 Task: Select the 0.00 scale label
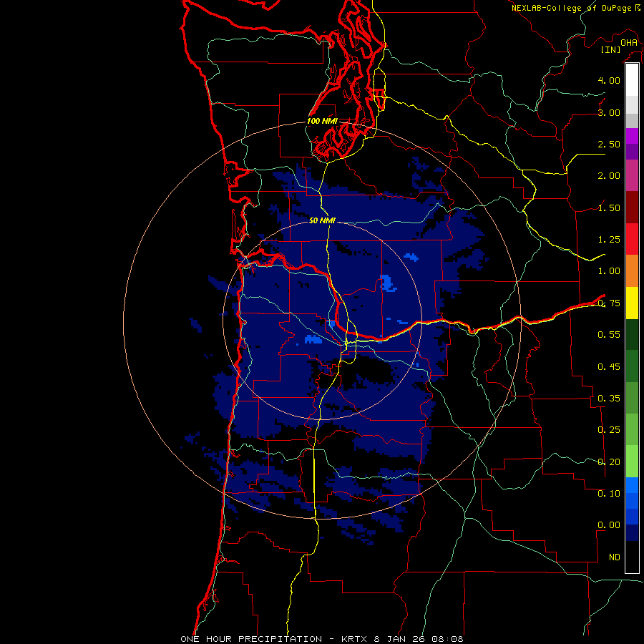pyautogui.click(x=609, y=525)
